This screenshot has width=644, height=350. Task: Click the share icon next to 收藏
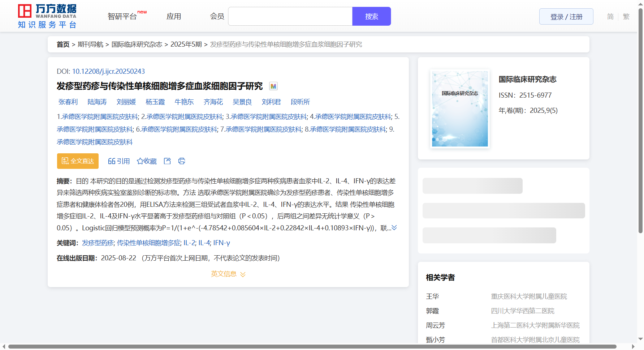tap(167, 161)
